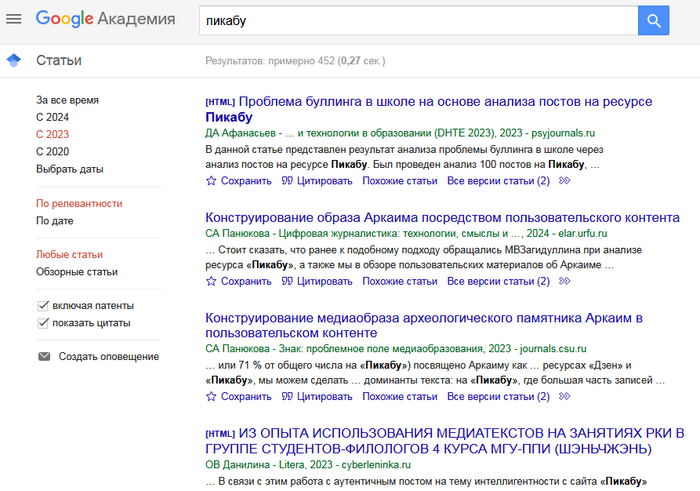Viewport: 700px width, 491px height.
Task: Open author СА Панюкова in journals.csu.ru result
Action: [x=237, y=349]
